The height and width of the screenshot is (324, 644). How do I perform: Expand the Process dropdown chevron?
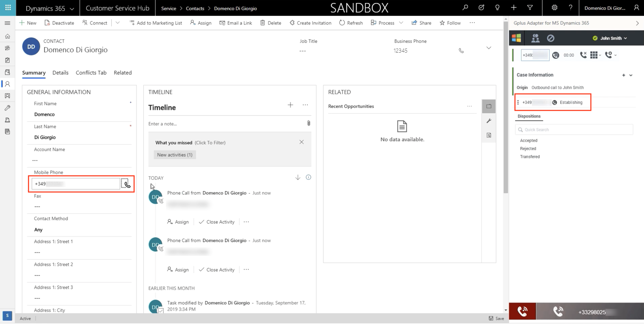(401, 23)
